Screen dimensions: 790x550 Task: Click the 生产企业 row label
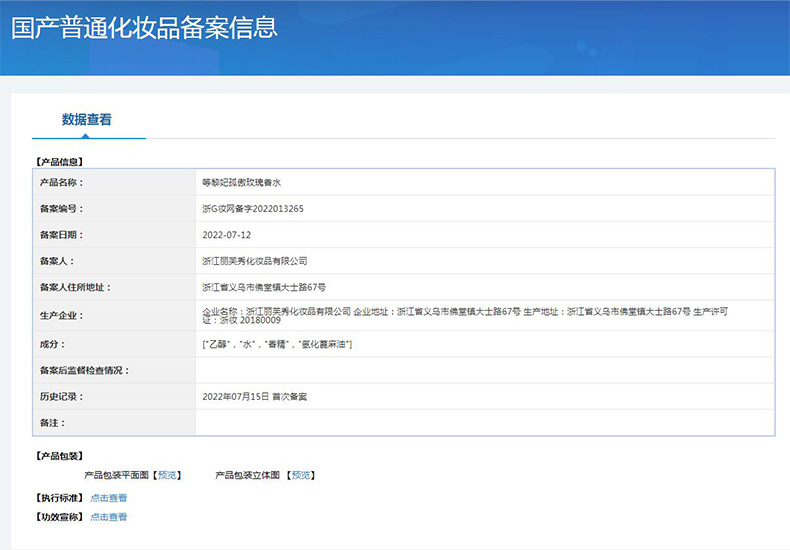[x=61, y=315]
